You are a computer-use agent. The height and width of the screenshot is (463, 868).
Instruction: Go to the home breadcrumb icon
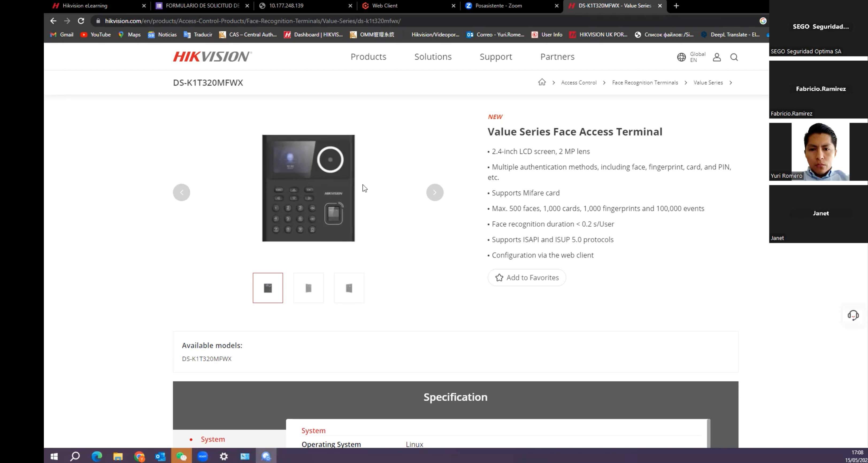[x=542, y=82]
